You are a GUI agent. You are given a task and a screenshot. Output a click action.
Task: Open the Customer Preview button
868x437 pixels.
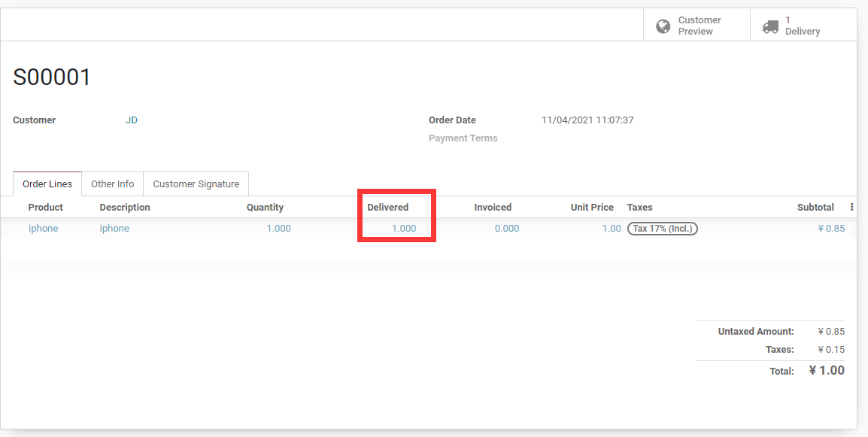click(x=697, y=26)
